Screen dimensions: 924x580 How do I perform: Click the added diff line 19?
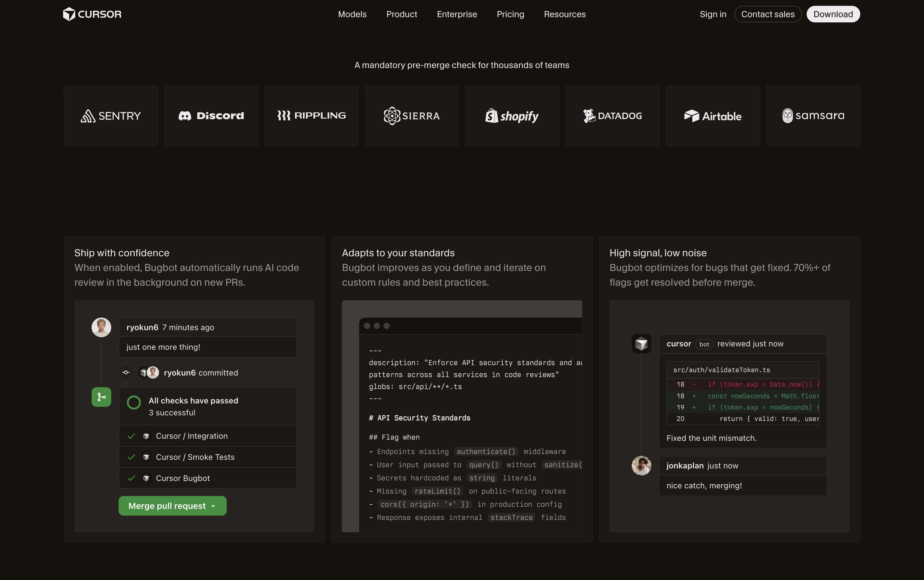pyautogui.click(x=743, y=407)
